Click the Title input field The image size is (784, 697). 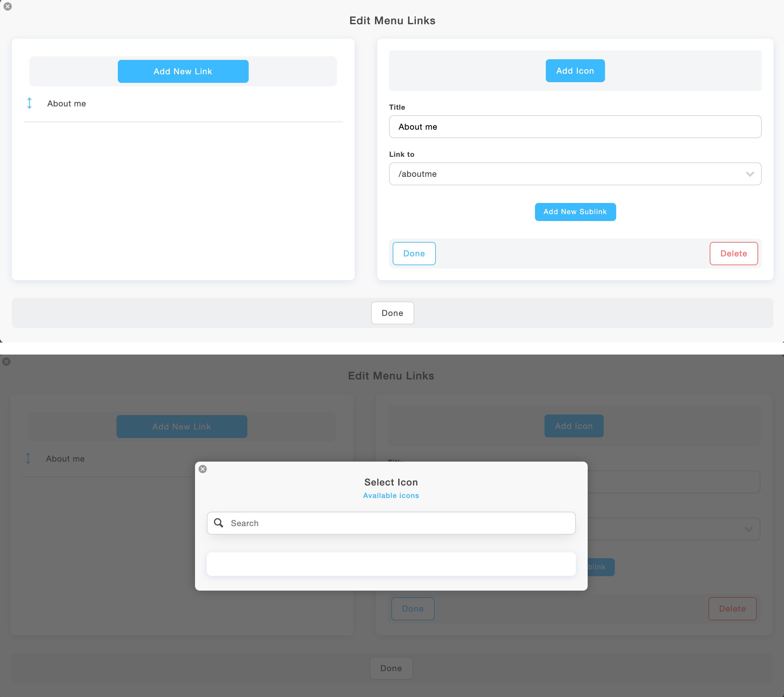575,126
